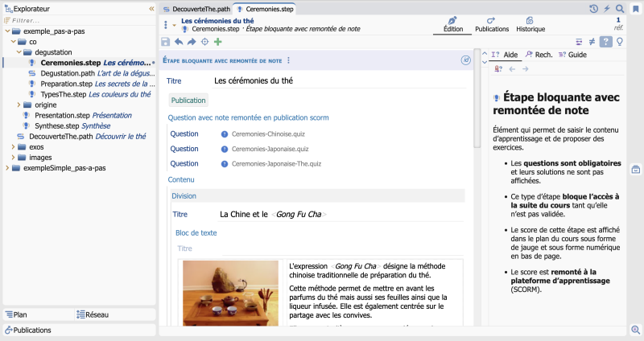Collapse the exemple_pas-a-pas folder
Viewport: 644px width, 341px height.
click(x=7, y=31)
